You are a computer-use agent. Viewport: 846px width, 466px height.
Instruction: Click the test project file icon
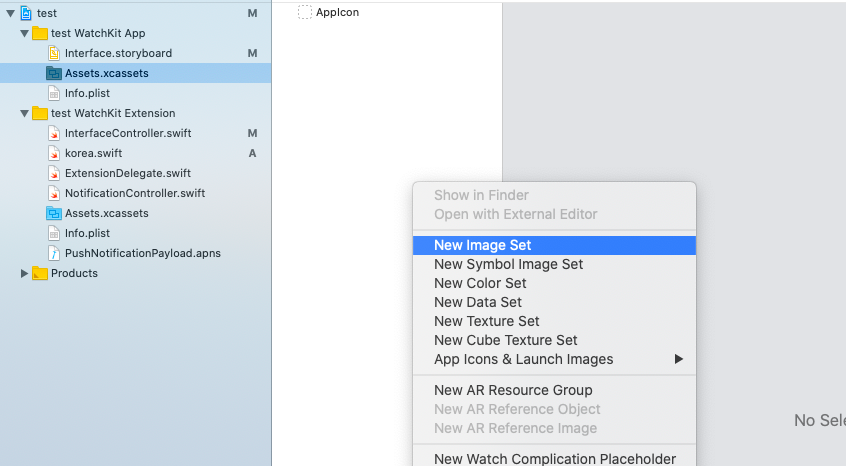[26, 13]
